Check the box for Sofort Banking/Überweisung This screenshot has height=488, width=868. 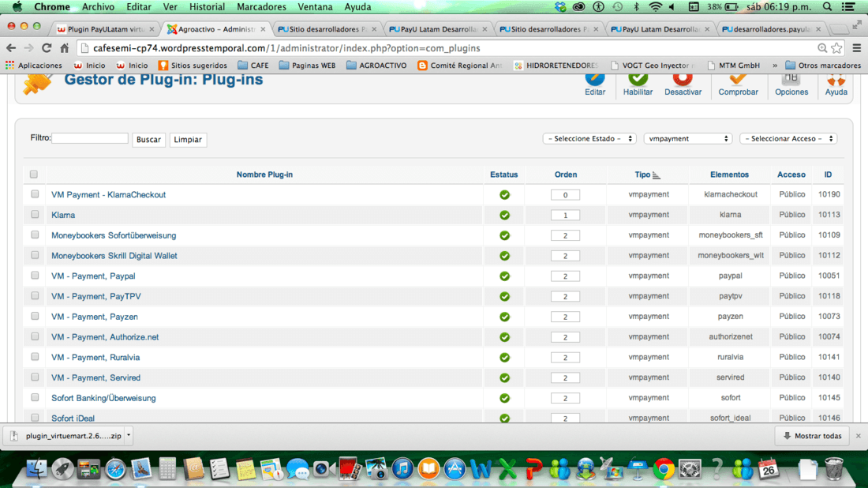pyautogui.click(x=35, y=397)
